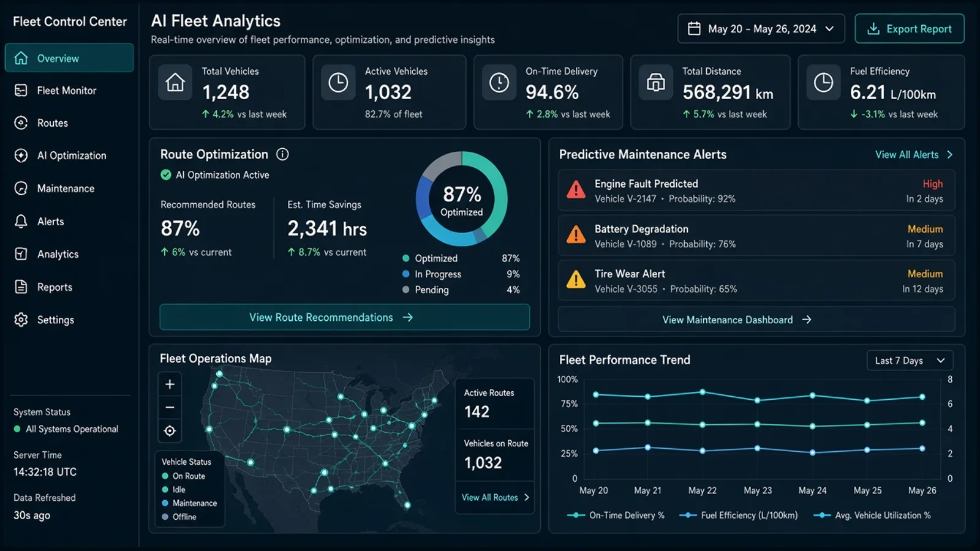980x551 pixels.
Task: Zoom out on the Fleet Operations Map
Action: [x=170, y=407]
